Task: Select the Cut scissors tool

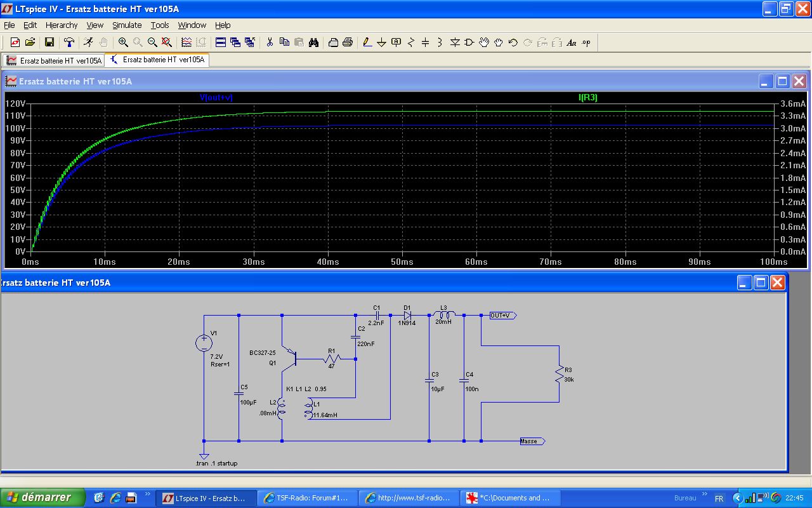Action: tap(270, 43)
